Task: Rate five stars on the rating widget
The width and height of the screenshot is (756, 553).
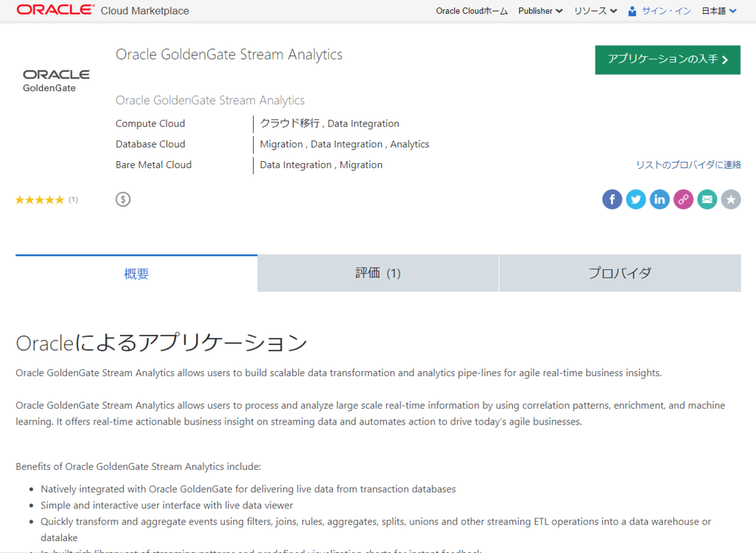Action: click(x=60, y=199)
